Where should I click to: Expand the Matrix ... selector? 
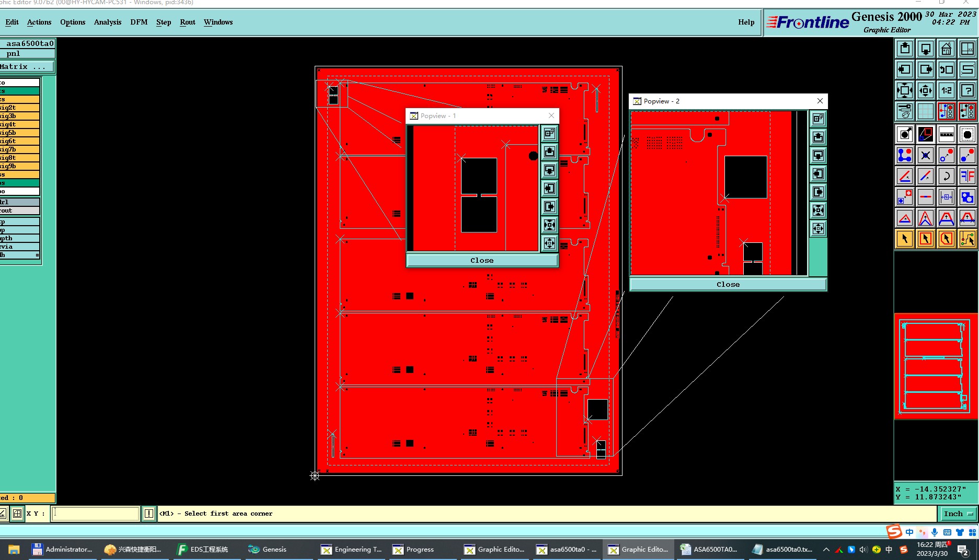[26, 66]
